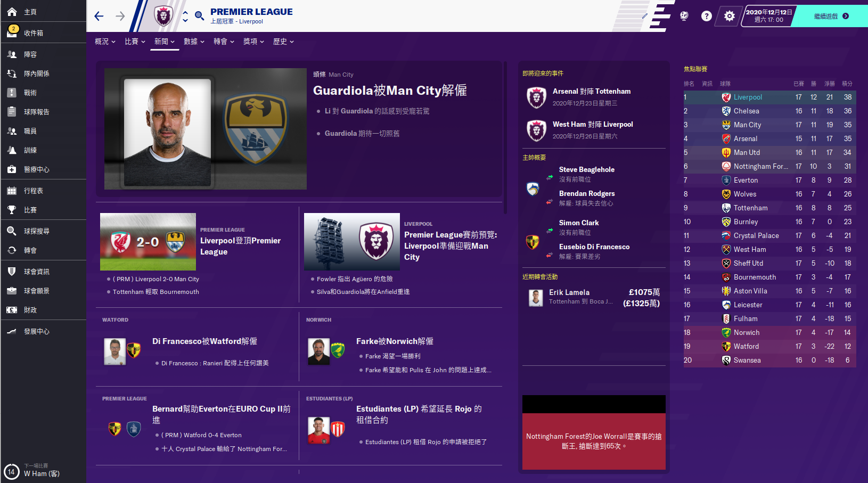Expand the 數據 stats dropdown

pos(194,42)
